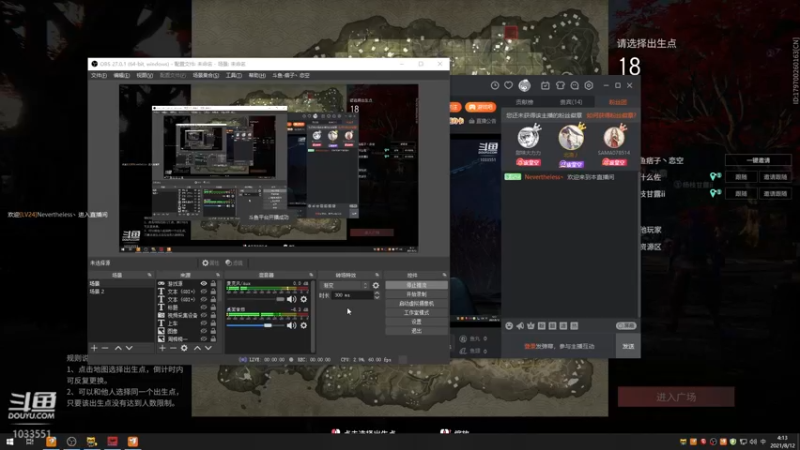The image size is (800, 450).
Task: Move source up in the sources list
Action: coord(197,348)
